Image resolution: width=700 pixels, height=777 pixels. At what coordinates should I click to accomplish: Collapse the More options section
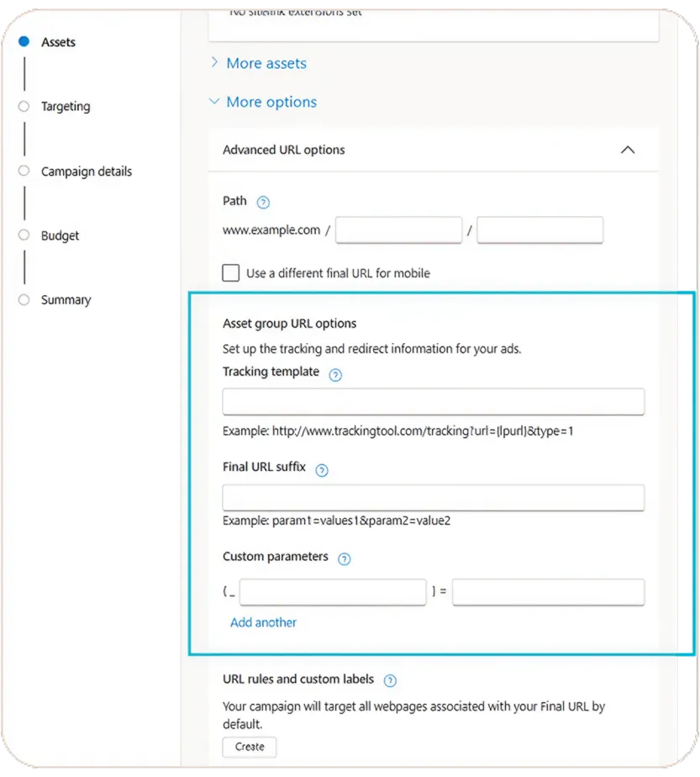(x=262, y=102)
